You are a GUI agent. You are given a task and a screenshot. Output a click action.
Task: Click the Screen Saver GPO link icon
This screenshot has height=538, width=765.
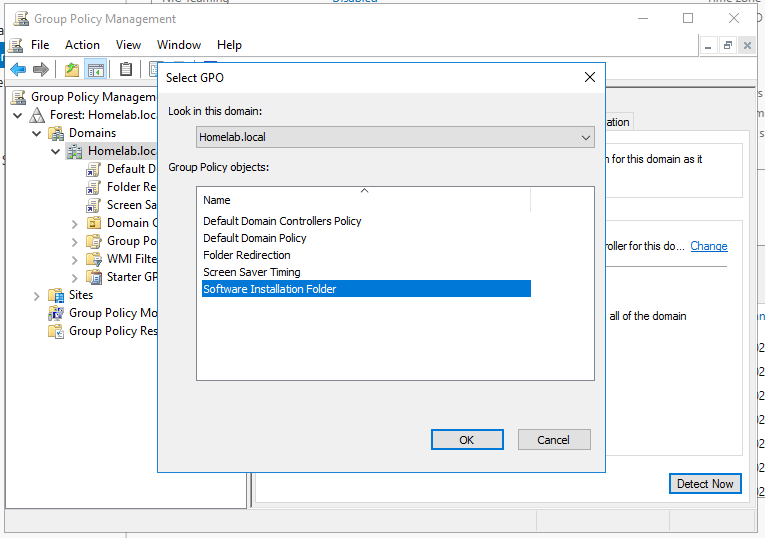[93, 205]
